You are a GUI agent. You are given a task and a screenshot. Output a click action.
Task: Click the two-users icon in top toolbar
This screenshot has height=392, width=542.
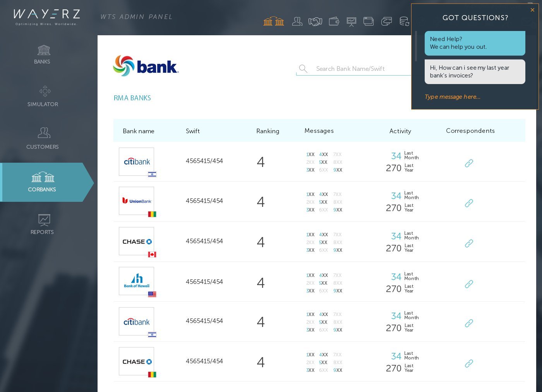click(297, 21)
